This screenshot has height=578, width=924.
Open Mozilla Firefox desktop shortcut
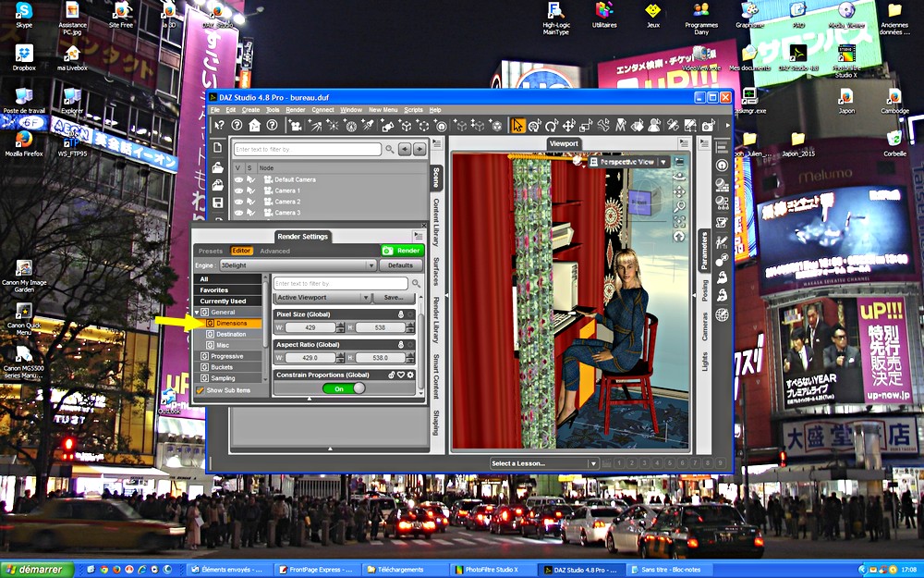[24, 143]
